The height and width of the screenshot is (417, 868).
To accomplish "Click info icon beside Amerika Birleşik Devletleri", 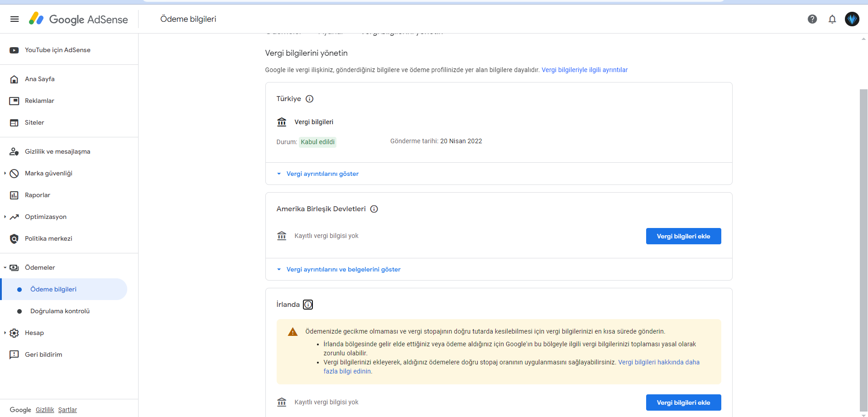I will (374, 209).
